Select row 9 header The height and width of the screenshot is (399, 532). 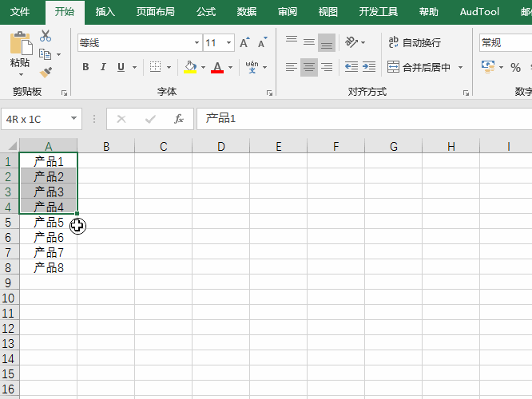pos(9,282)
